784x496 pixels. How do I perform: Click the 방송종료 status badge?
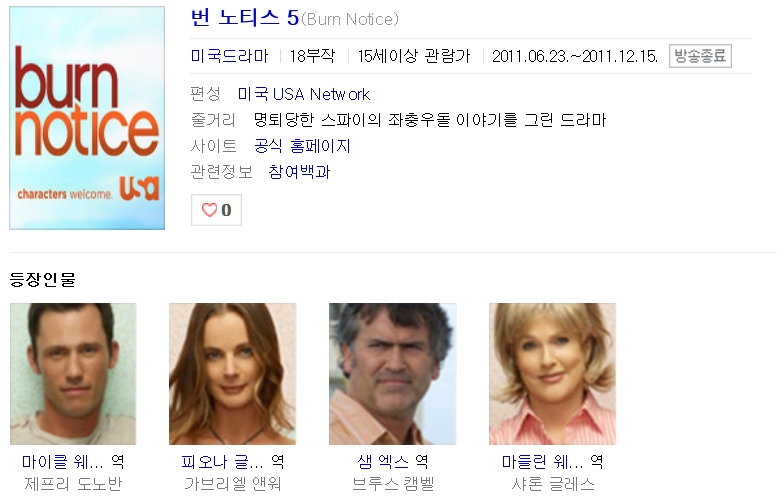pyautogui.click(x=700, y=56)
